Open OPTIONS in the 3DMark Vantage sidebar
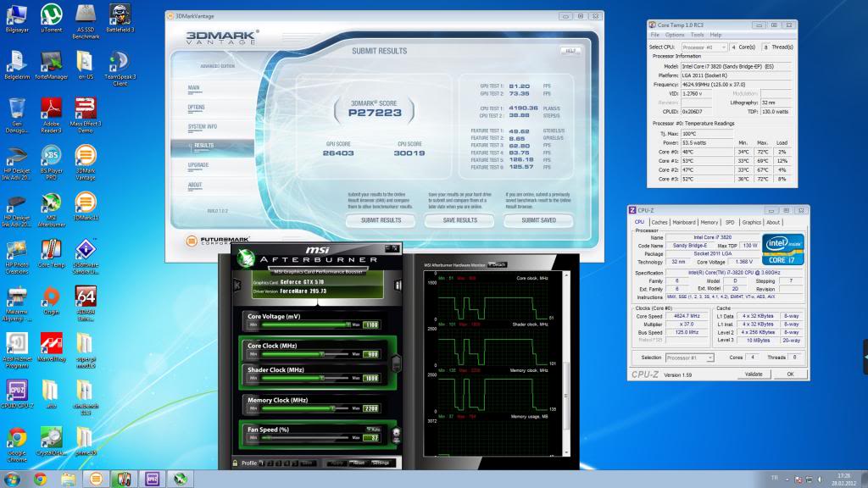The width and height of the screenshot is (868, 488). [196, 108]
